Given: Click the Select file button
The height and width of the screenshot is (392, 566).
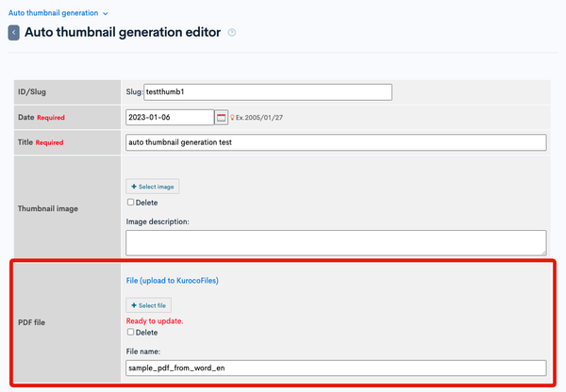Looking at the screenshot, I should tap(148, 305).
